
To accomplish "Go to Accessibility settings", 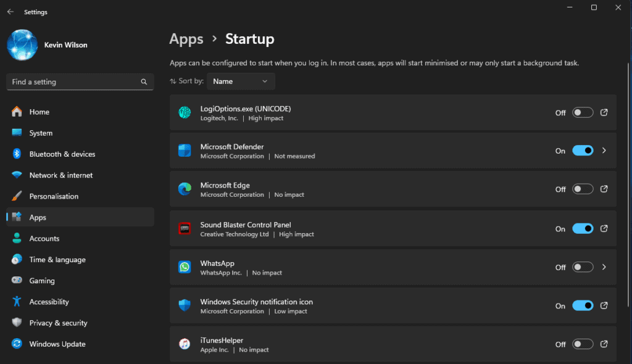I will click(80, 302).
